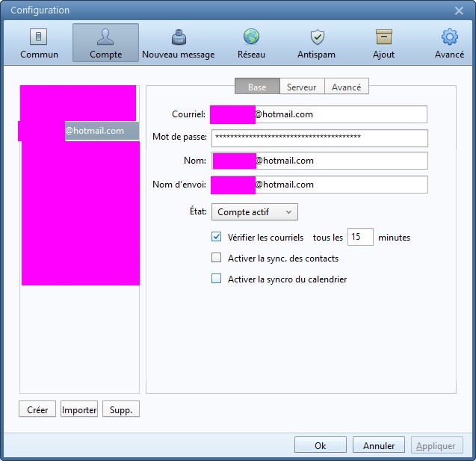
Task: Open the Avancé gear settings
Action: coord(449,43)
